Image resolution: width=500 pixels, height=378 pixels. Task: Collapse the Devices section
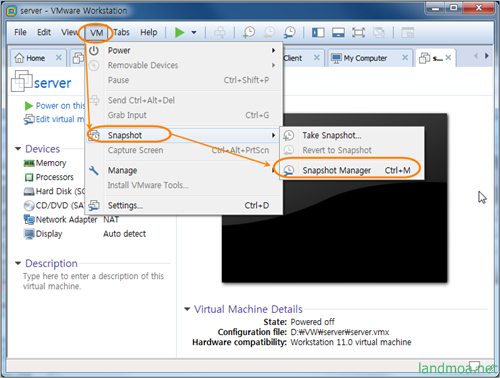pos(18,149)
